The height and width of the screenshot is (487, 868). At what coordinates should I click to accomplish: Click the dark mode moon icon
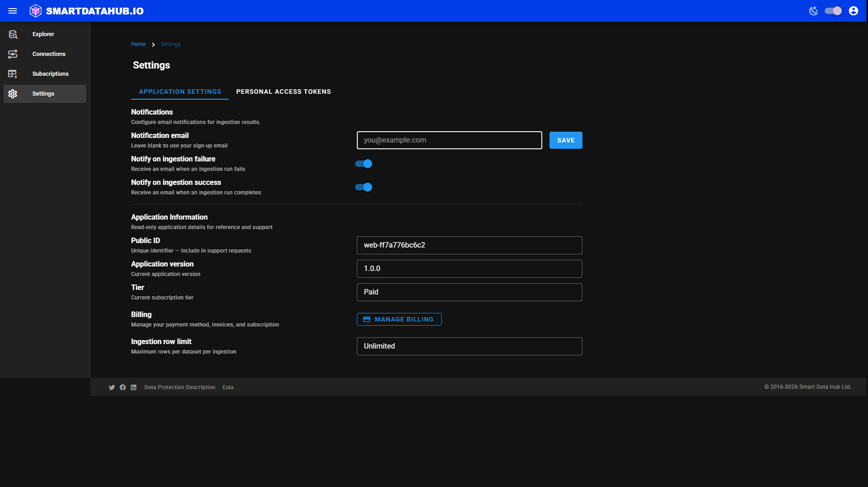tap(813, 11)
